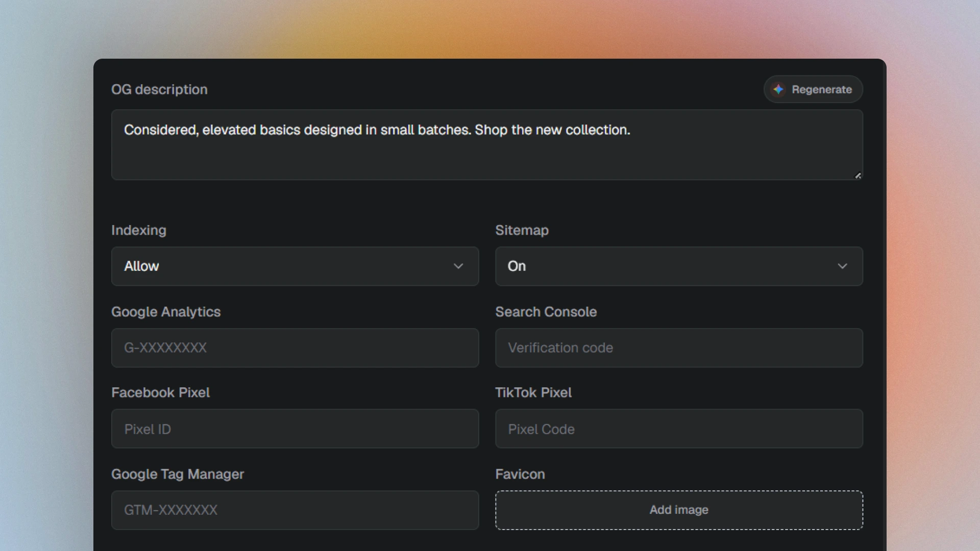This screenshot has height=551, width=980.
Task: Open the Sitemap dropdown set to On
Action: point(679,266)
